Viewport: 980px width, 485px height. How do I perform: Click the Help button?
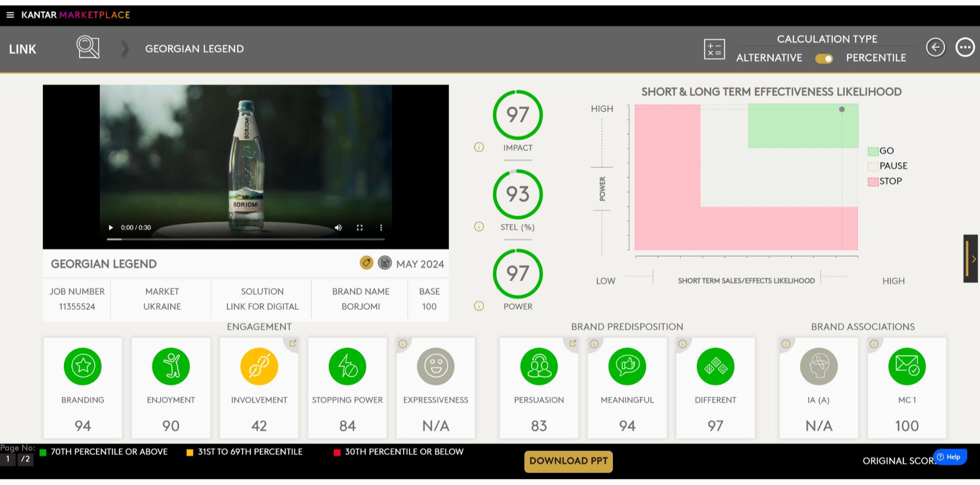click(949, 457)
